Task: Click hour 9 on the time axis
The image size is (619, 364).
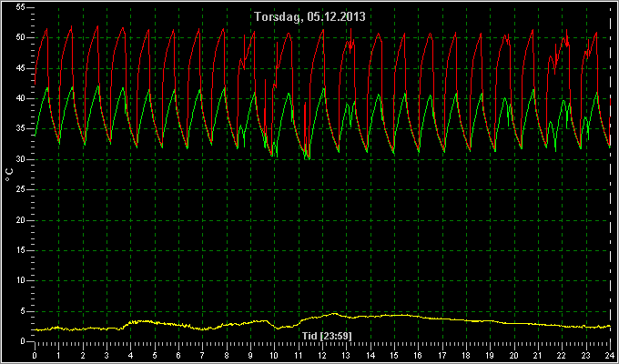Action: point(250,356)
